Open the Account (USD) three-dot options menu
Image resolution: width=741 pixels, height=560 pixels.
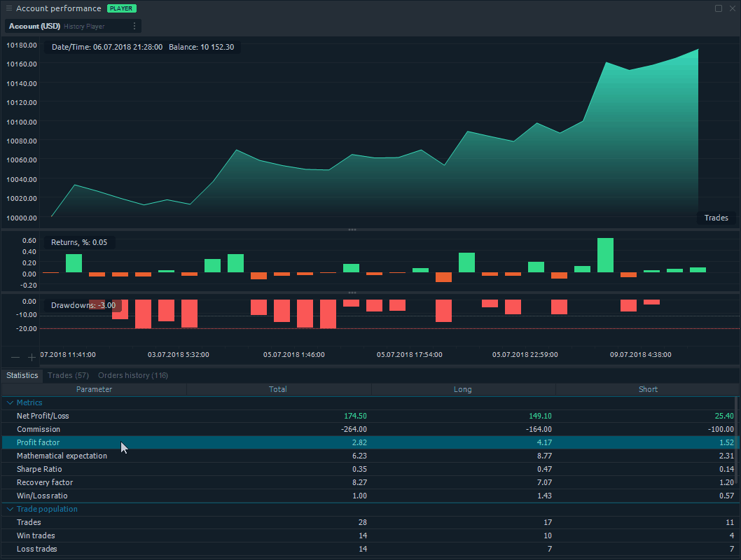(134, 27)
